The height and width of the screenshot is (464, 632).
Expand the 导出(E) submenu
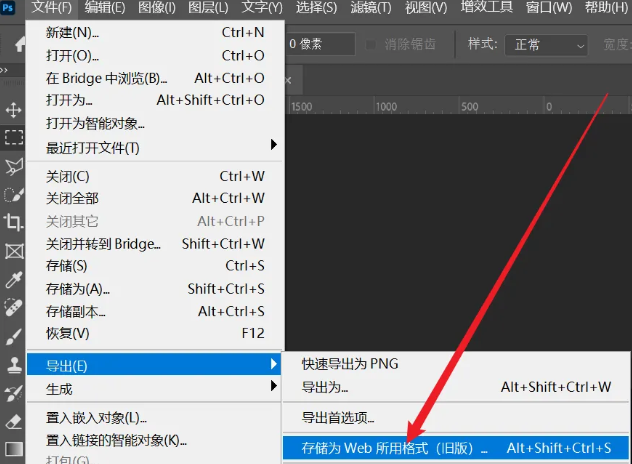[x=154, y=364]
